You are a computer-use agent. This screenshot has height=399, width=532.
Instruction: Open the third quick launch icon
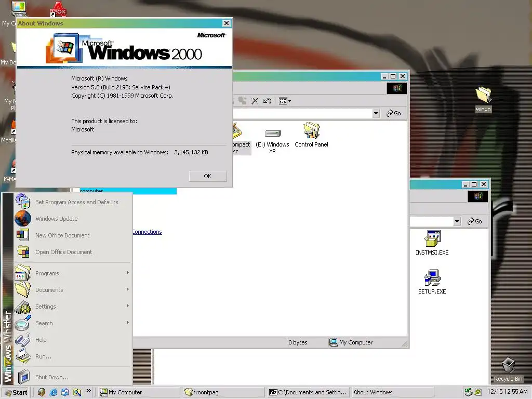click(65, 392)
